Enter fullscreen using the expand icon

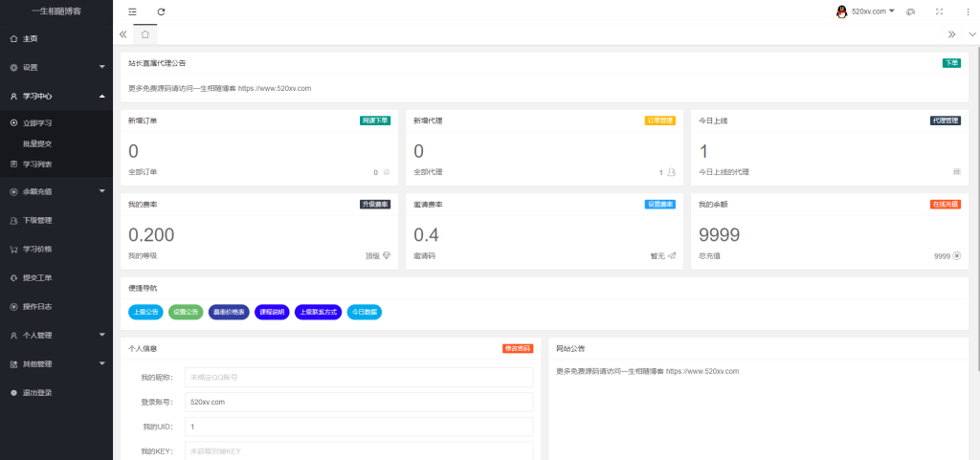(x=939, y=11)
